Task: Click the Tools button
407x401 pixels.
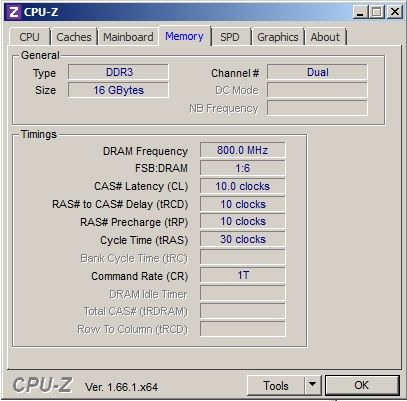Action: [276, 385]
